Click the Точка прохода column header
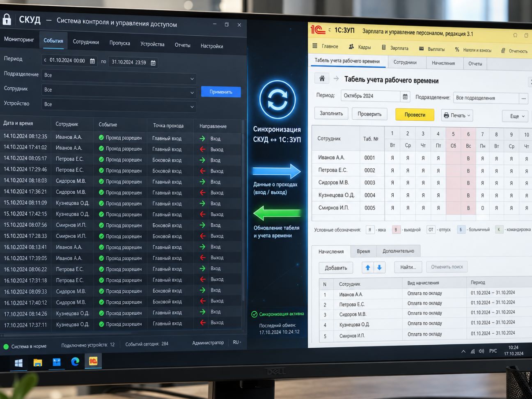 point(168,126)
